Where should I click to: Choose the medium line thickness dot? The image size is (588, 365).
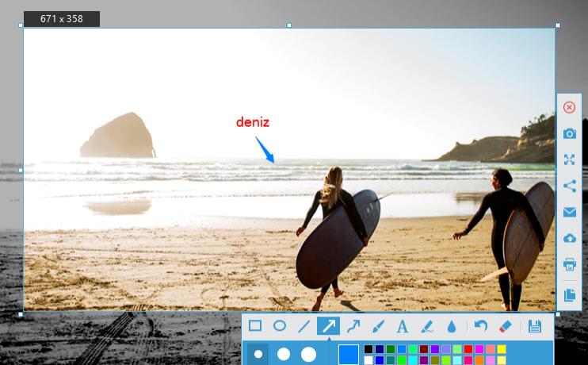283,354
